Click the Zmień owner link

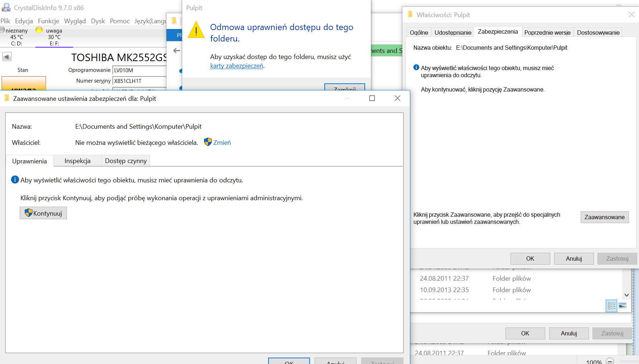222,142
